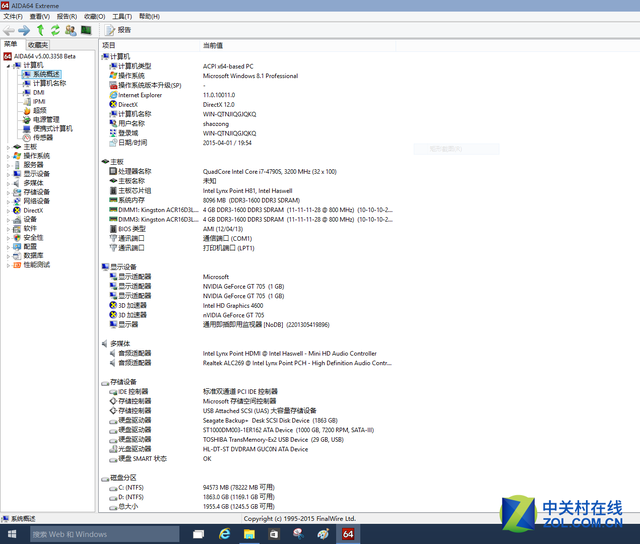Viewport: 640px width, 544px height.
Task: Click the Internet Explorer row icon
Action: pyautogui.click(x=113, y=95)
